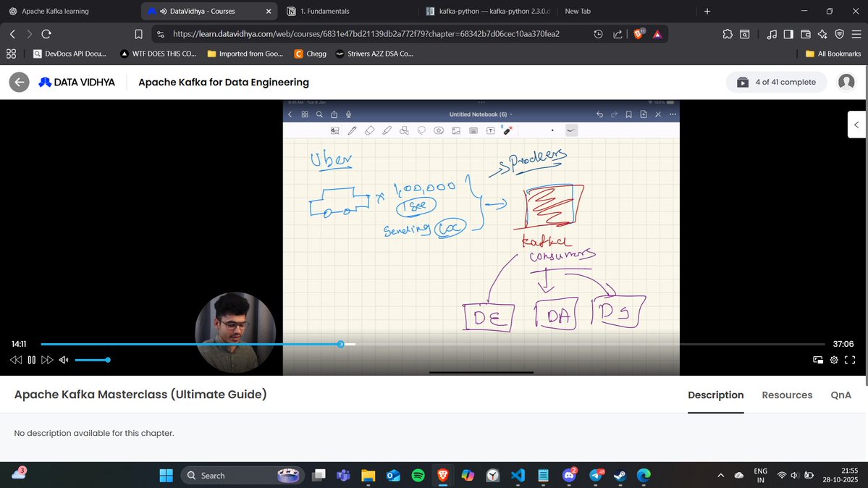Seek on the video progress bar
The width and height of the screenshot is (868, 488).
[433, 345]
